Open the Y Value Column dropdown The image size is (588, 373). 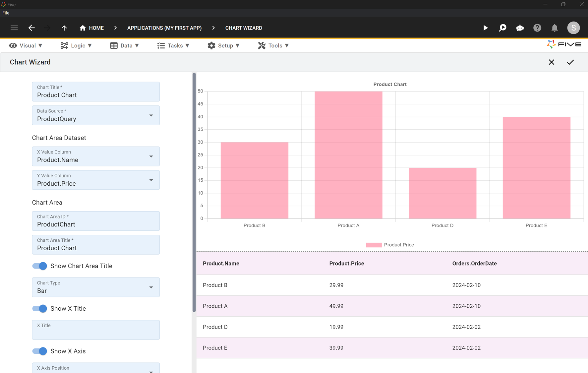(151, 180)
